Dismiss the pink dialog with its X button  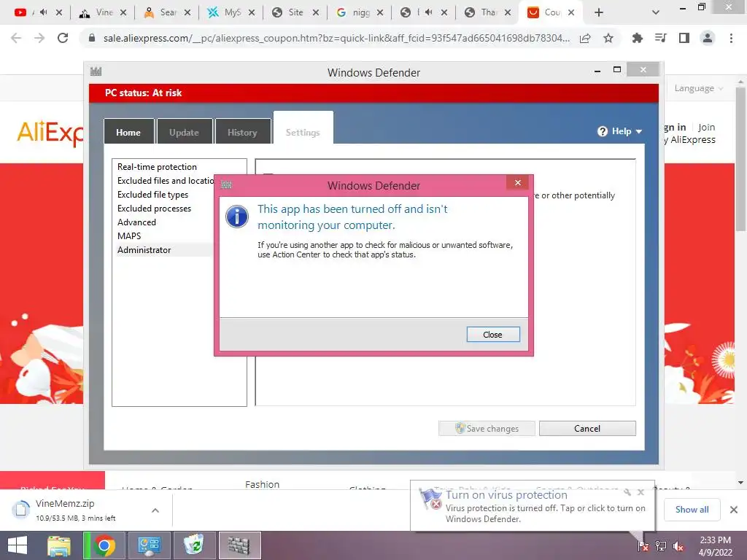(518, 183)
